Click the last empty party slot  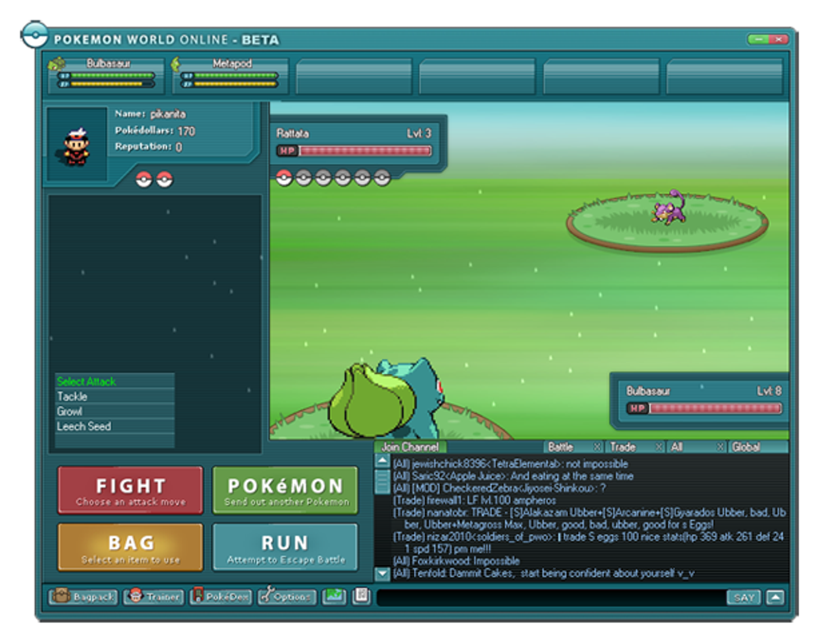point(724,77)
